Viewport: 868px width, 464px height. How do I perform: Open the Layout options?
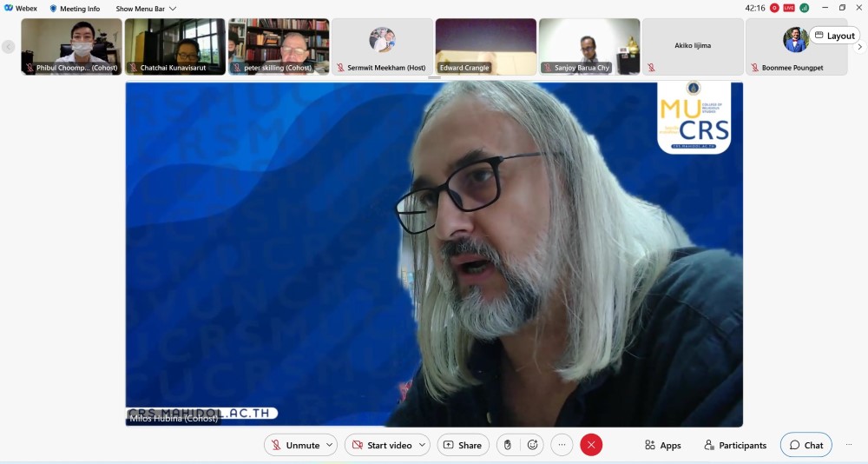tap(834, 36)
